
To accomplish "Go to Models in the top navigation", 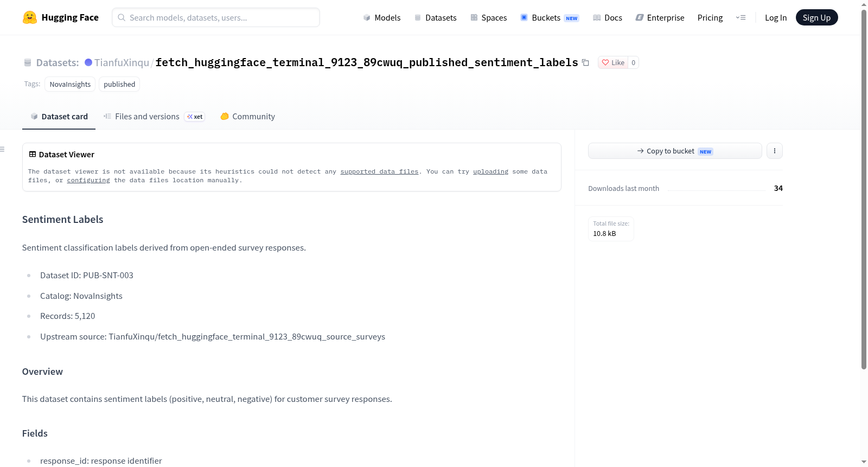I will click(x=382, y=18).
